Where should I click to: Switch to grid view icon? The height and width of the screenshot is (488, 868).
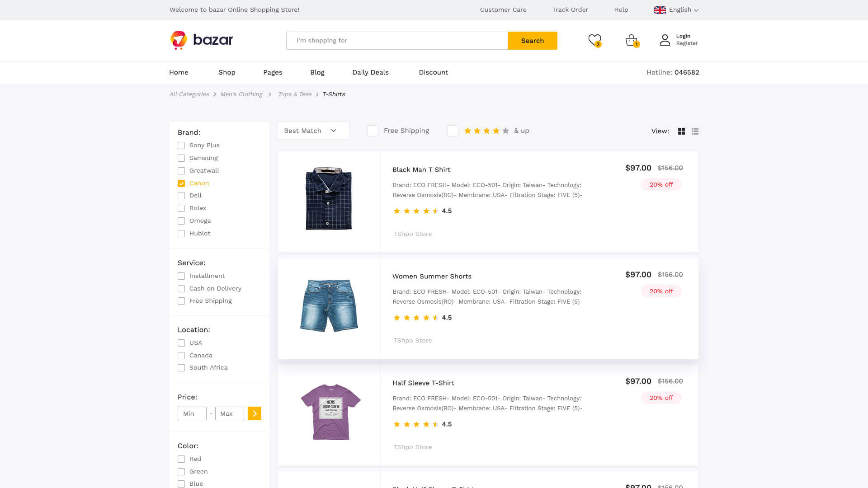click(681, 131)
